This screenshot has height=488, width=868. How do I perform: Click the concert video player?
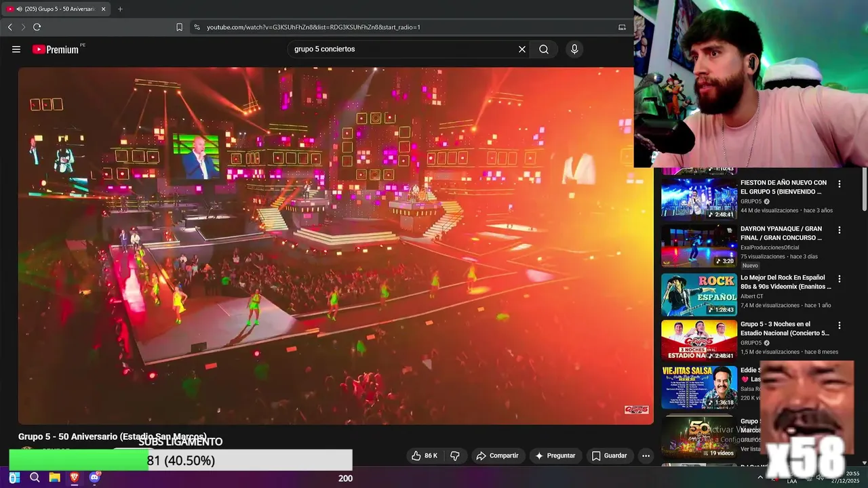336,245
